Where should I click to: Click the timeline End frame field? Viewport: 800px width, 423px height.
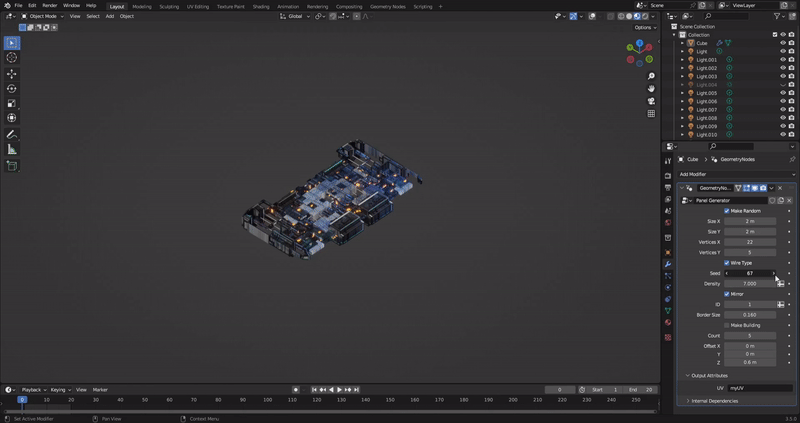coord(640,390)
